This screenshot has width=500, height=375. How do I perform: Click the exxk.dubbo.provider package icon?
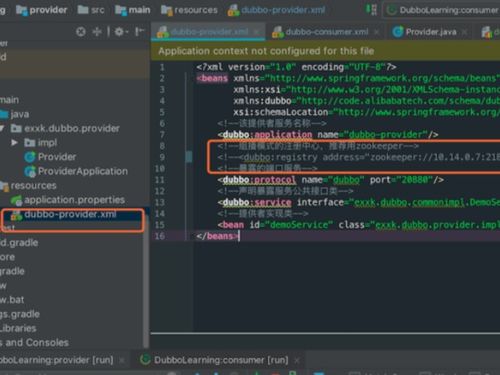(16, 128)
